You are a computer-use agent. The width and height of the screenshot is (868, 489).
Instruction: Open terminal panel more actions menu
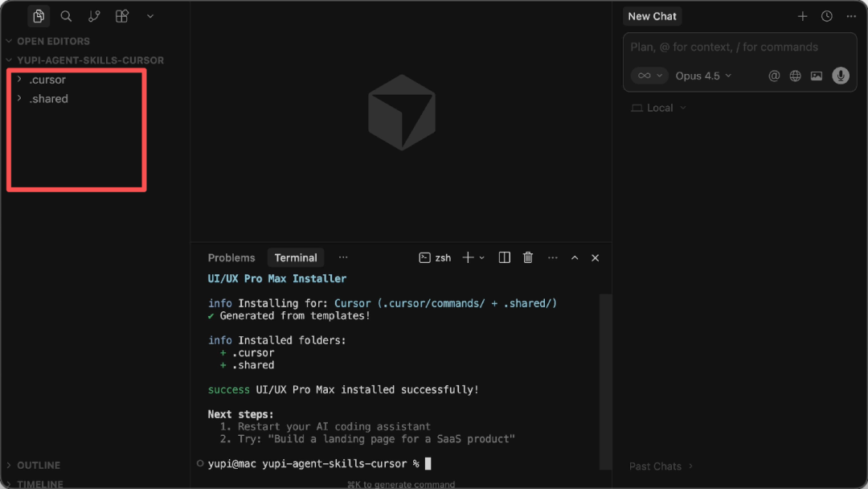552,257
